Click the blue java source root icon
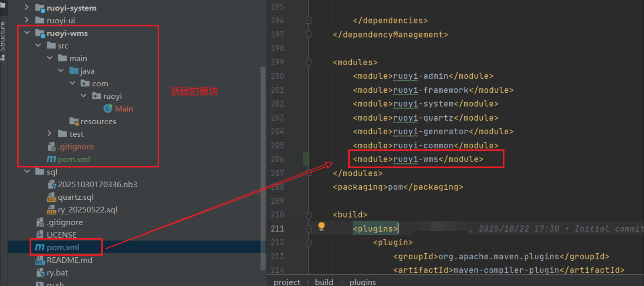Image resolution: width=644 pixels, height=286 pixels. pos(74,71)
